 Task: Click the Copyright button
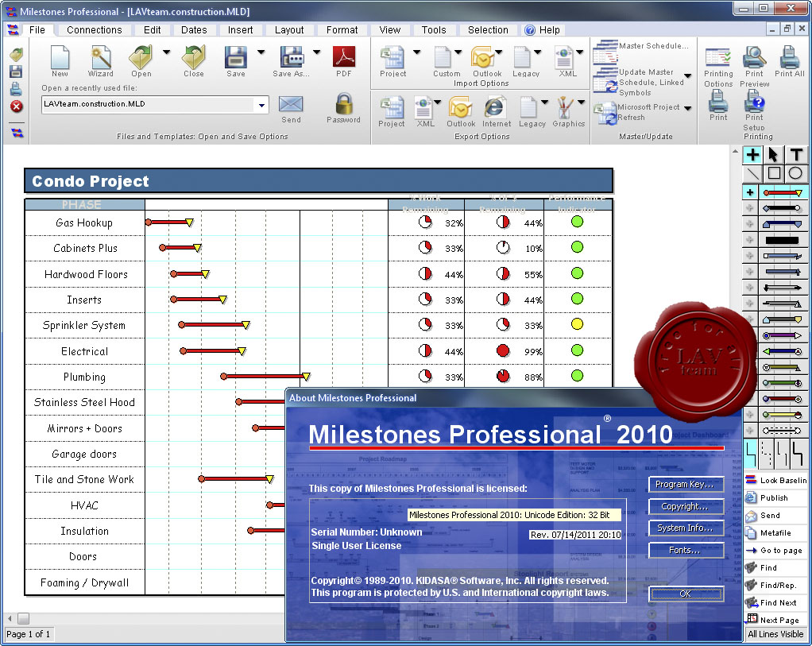click(686, 506)
